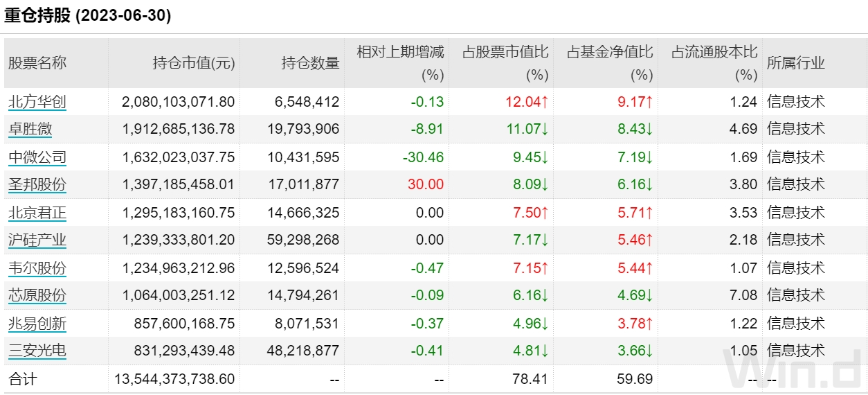Screen dimensions: 868x395
Task: Select market value 2,080,103,071.80
Action: [x=179, y=102]
